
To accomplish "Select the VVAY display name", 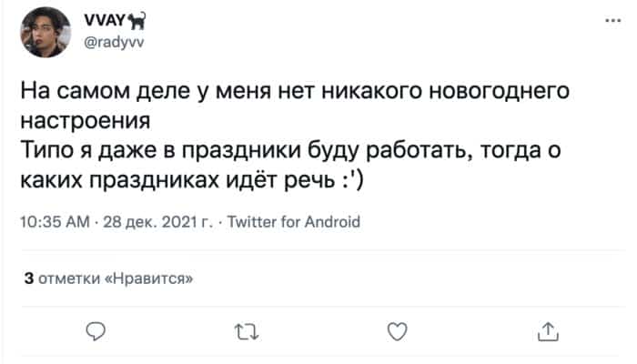I will 105,20.
